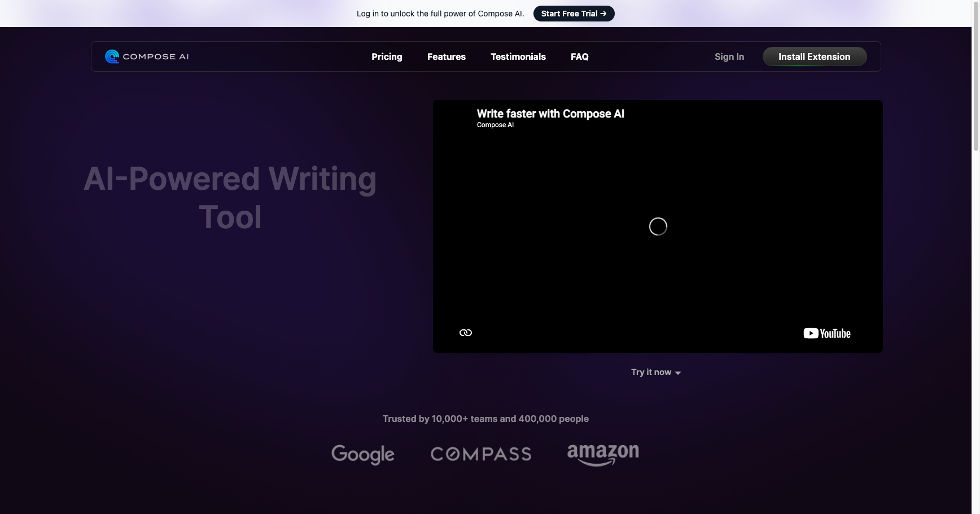Viewport: 980px width, 514px height.
Task: Click the Google logo
Action: [x=363, y=454]
